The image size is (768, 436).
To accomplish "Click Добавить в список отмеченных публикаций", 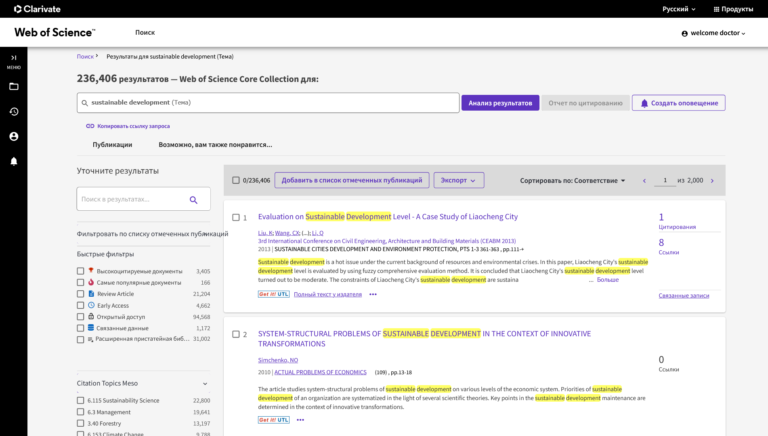I will click(x=352, y=180).
